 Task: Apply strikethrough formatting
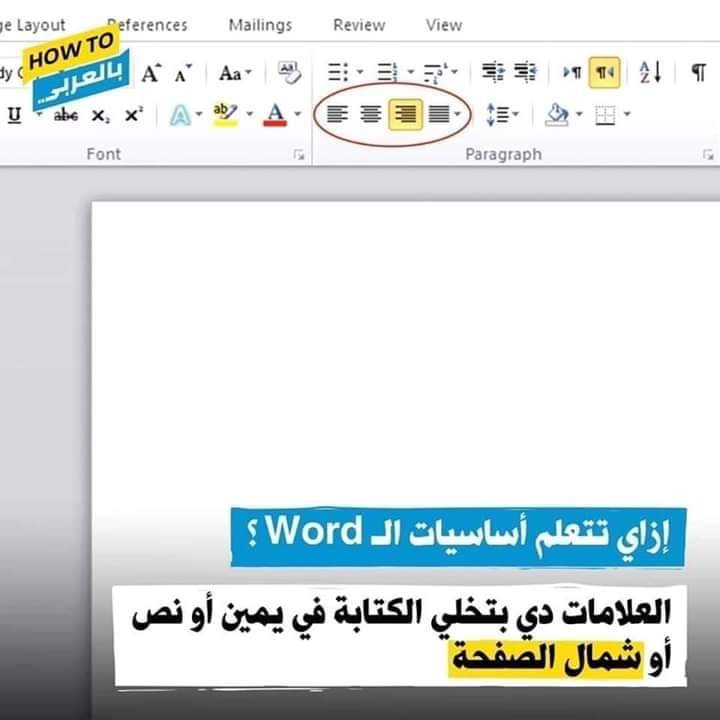pos(66,115)
